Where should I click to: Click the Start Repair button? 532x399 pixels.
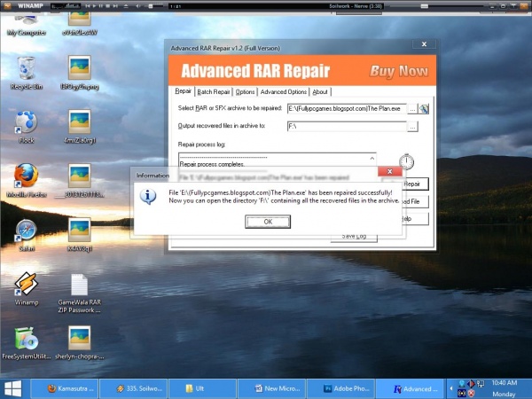(x=415, y=184)
